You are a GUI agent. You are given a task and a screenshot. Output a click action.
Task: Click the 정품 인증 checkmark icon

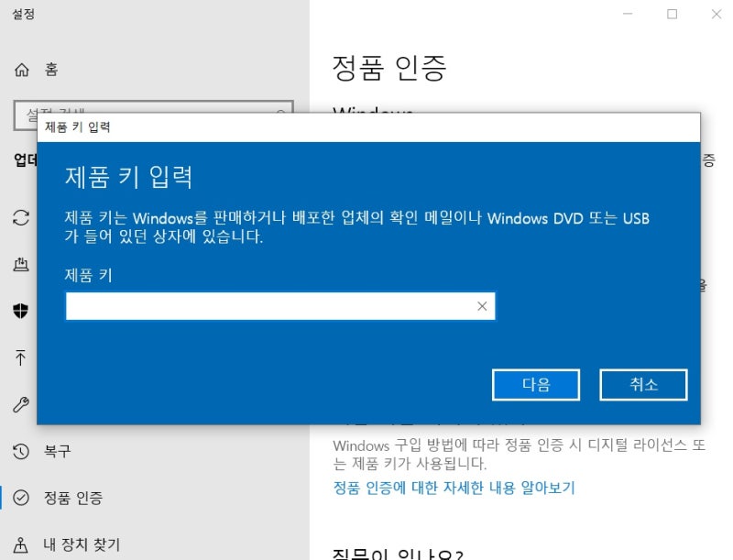point(21,498)
